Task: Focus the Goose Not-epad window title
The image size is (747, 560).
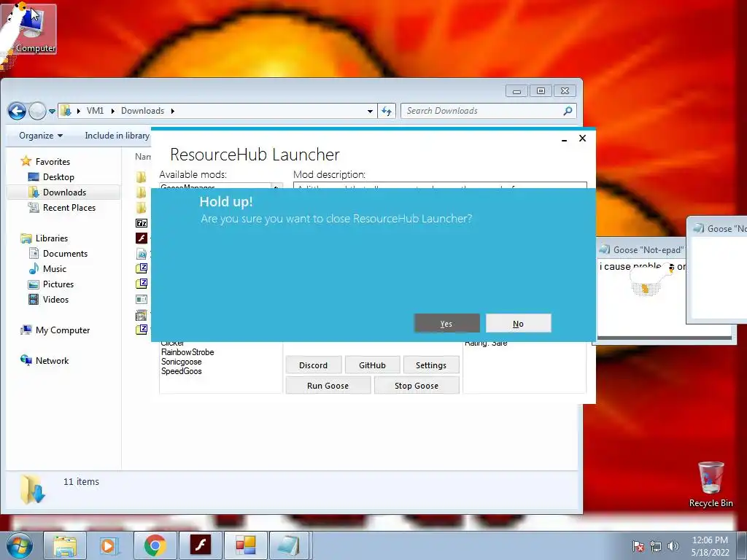Action: (648, 250)
